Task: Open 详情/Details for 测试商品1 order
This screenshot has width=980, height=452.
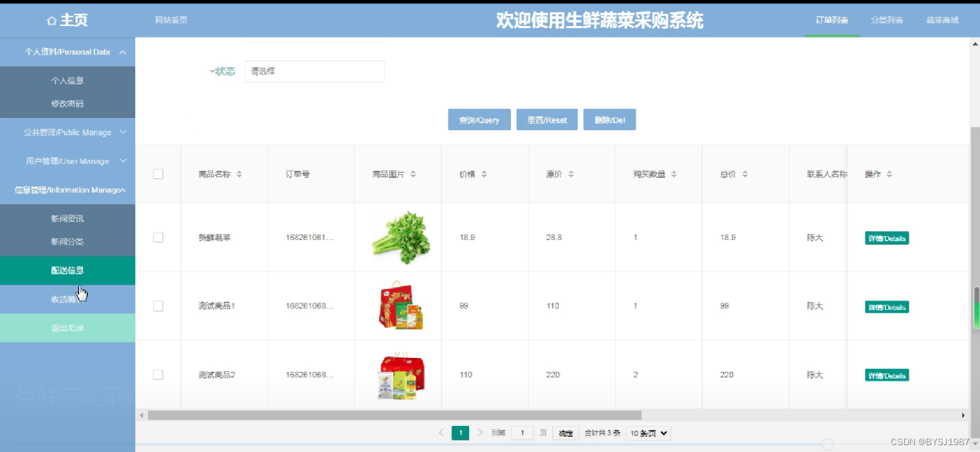Action: coord(887,307)
